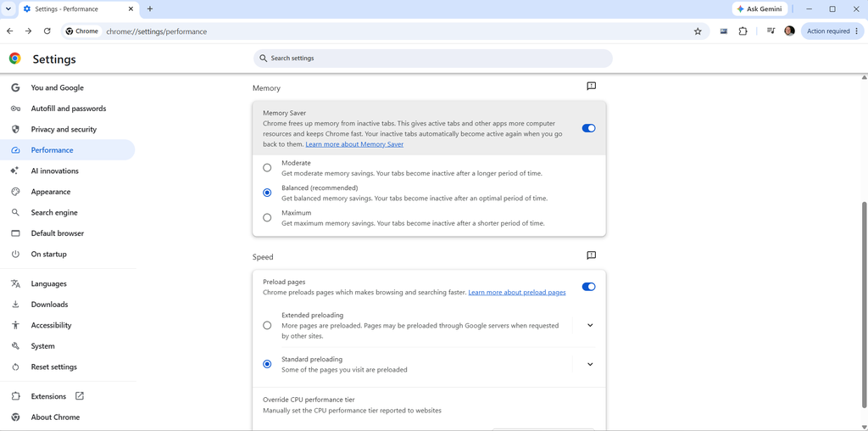868x431 pixels.
Task: Select Maximum memory savings option
Action: 267,218
